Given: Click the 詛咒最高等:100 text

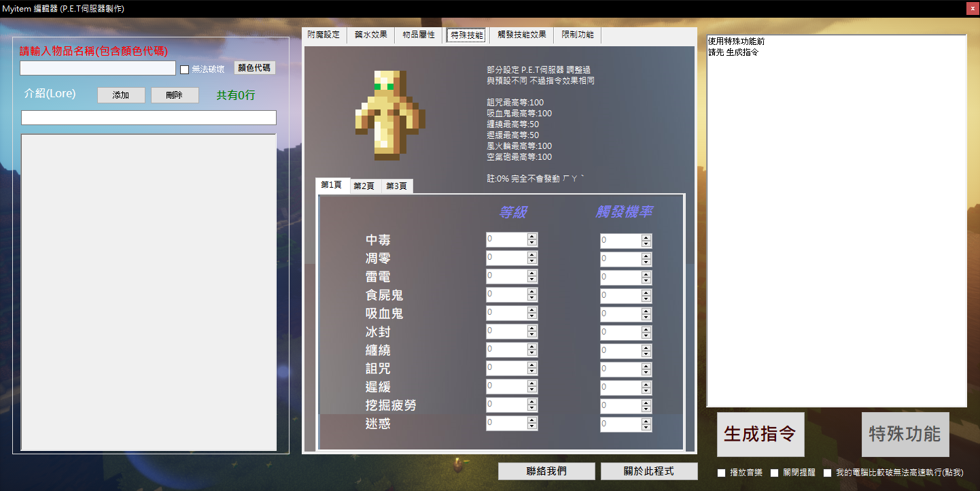Looking at the screenshot, I should pos(515,103).
